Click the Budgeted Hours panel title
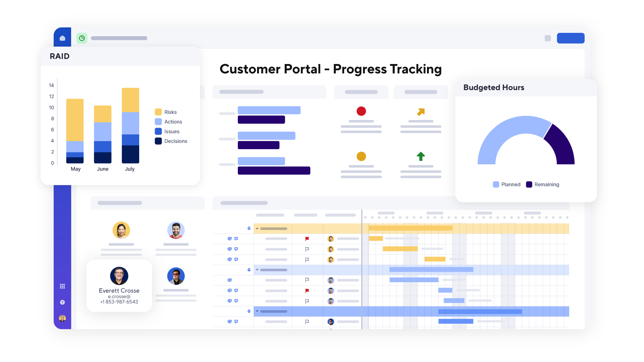The height and width of the screenshot is (362, 644). pyautogui.click(x=494, y=87)
